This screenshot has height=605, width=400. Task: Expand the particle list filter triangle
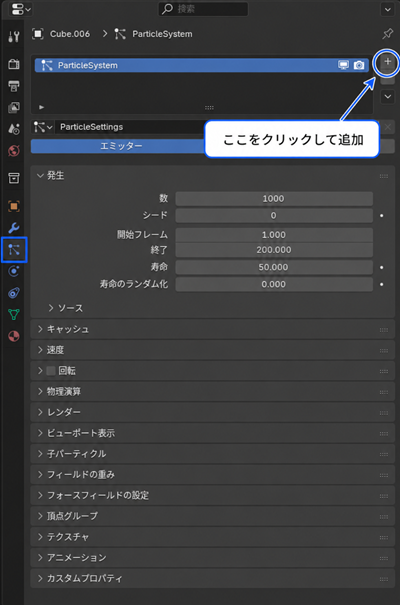pos(41,107)
